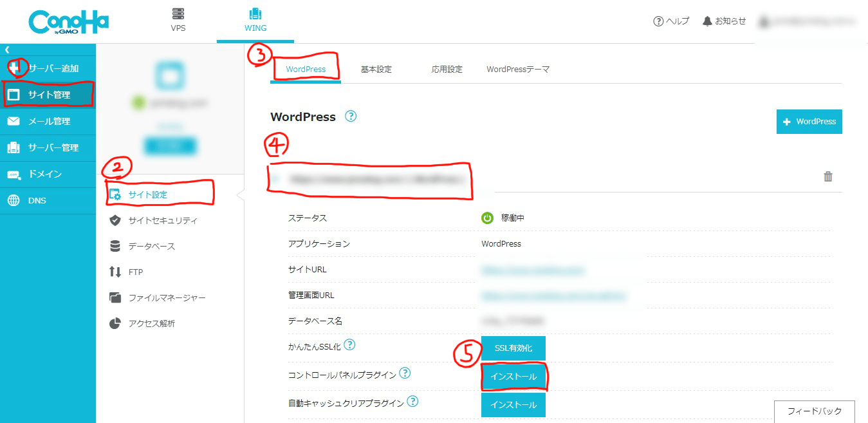The image size is (868, 423).
Task: Click the FTP up-down arrows icon
Action: pyautogui.click(x=115, y=272)
